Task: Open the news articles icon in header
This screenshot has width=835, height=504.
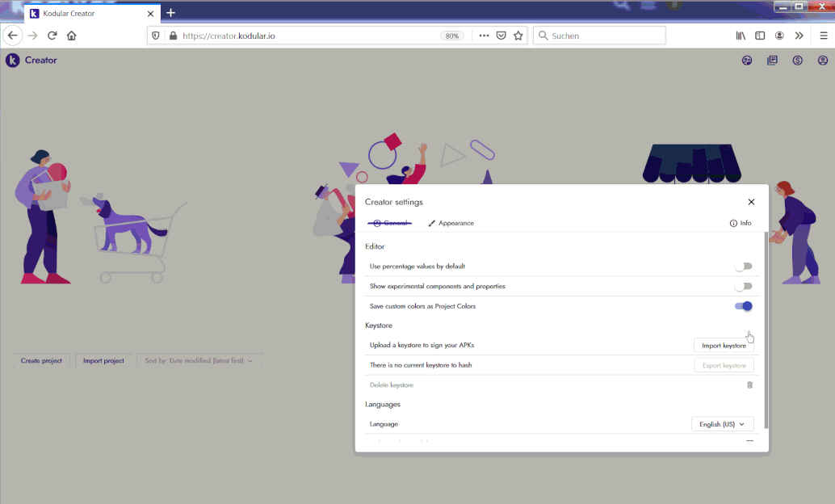Action: [772, 61]
